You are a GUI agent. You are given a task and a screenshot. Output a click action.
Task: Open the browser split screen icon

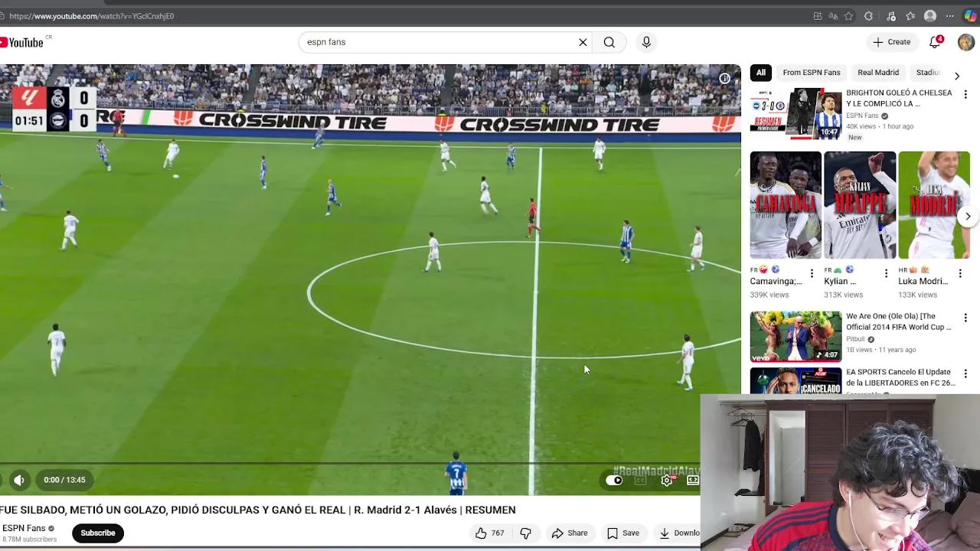point(818,16)
